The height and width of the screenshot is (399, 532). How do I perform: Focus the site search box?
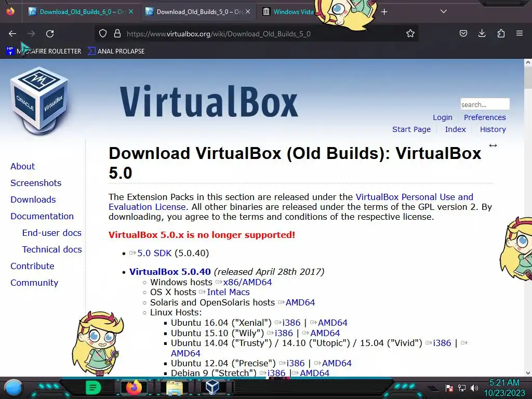coord(485,104)
